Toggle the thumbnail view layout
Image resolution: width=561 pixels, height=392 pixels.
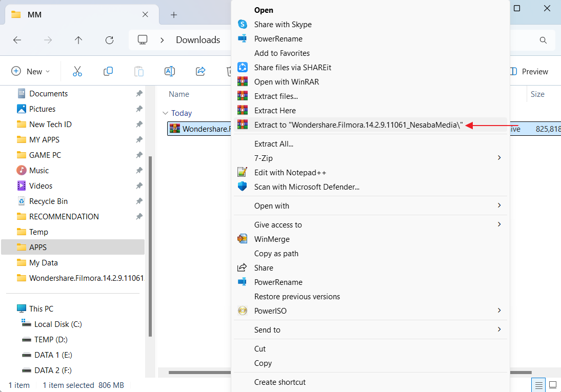553,385
